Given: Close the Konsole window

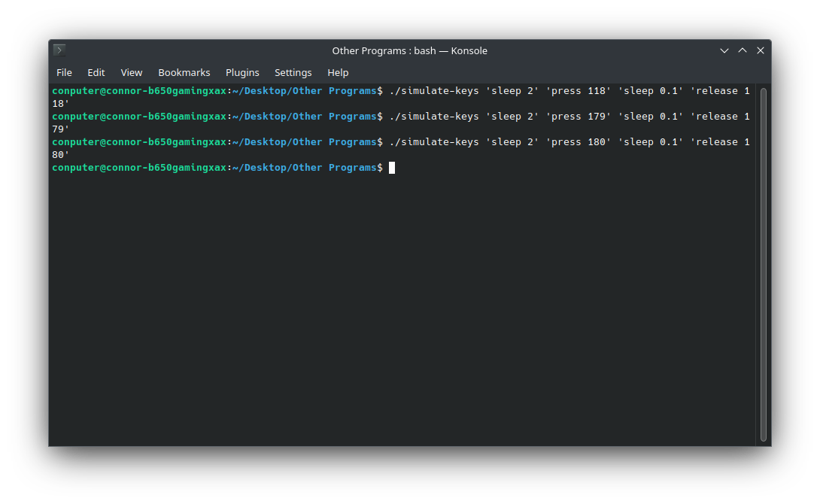Looking at the screenshot, I should pyautogui.click(x=761, y=50).
